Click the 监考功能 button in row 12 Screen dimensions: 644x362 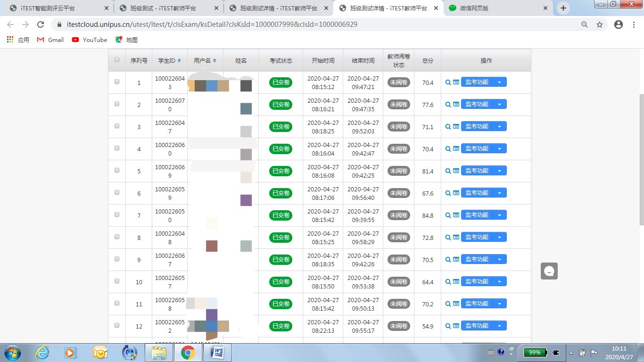click(477, 326)
